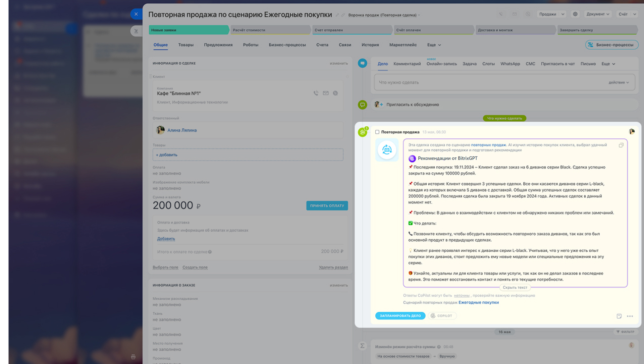Select the Расчёт стоимости pipeline stage
This screenshot has height=364, width=644.
(270, 30)
